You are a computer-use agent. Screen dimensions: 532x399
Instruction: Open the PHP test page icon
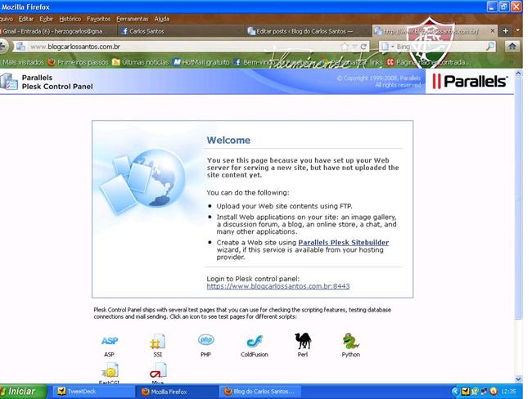[x=206, y=339]
